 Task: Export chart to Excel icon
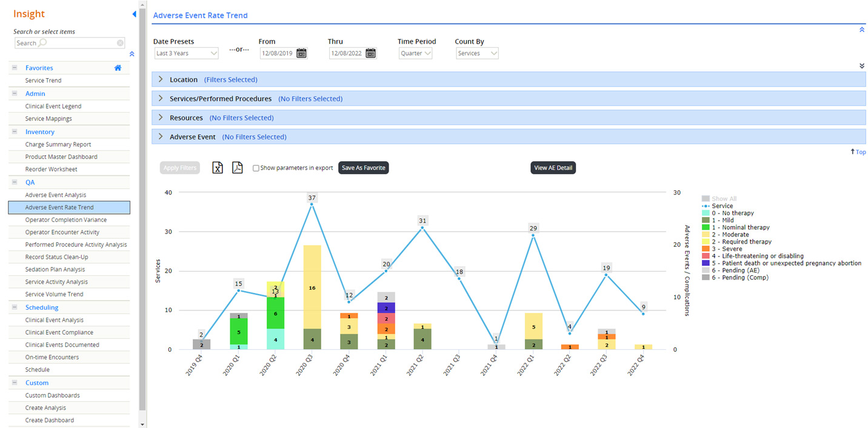218,168
